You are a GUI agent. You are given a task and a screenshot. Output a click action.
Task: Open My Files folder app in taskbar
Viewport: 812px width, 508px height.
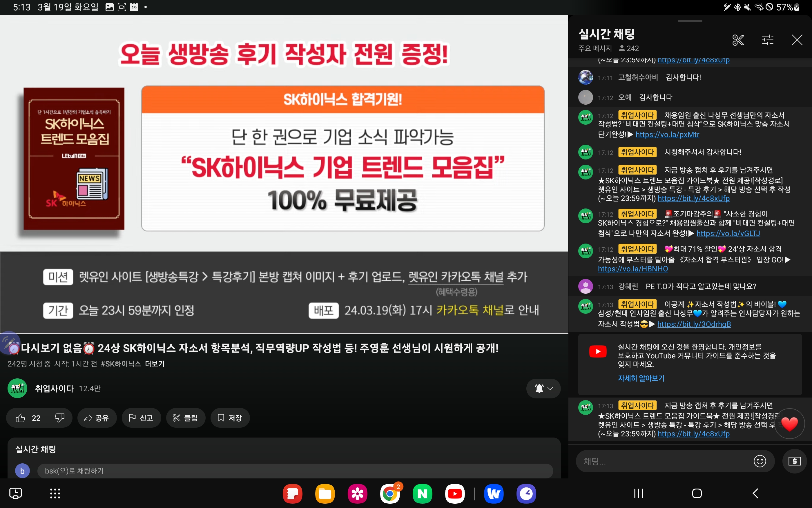click(x=325, y=494)
